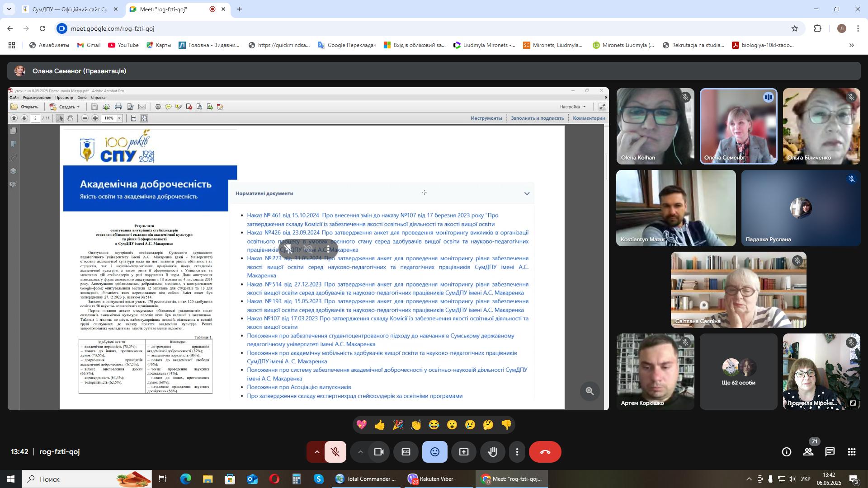Screen dimensions: 868x488
Task: Open chat with everyone panel
Action: tap(830, 452)
